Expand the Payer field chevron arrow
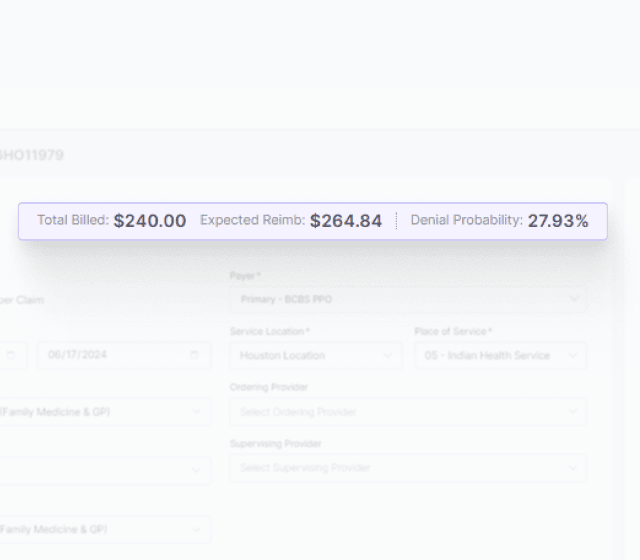 (574, 299)
